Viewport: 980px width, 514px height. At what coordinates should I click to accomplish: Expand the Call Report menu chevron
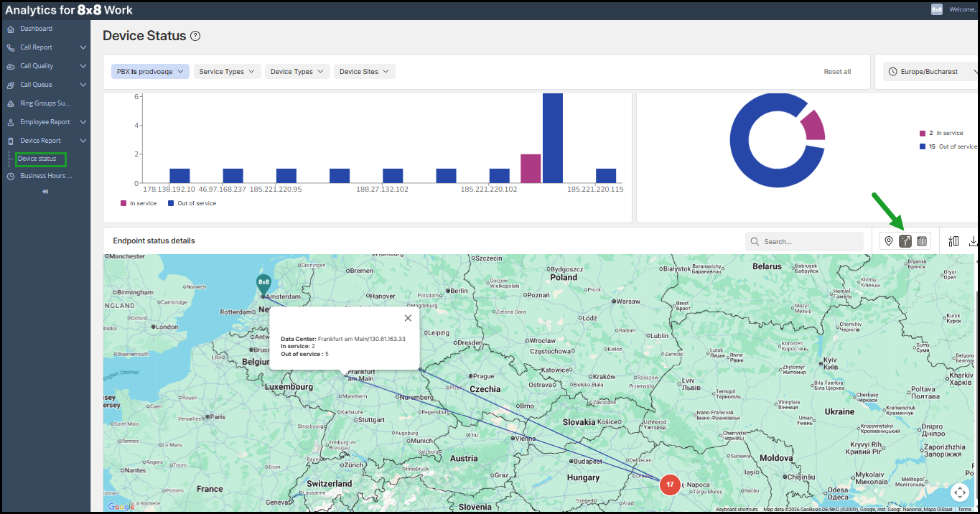[x=83, y=47]
